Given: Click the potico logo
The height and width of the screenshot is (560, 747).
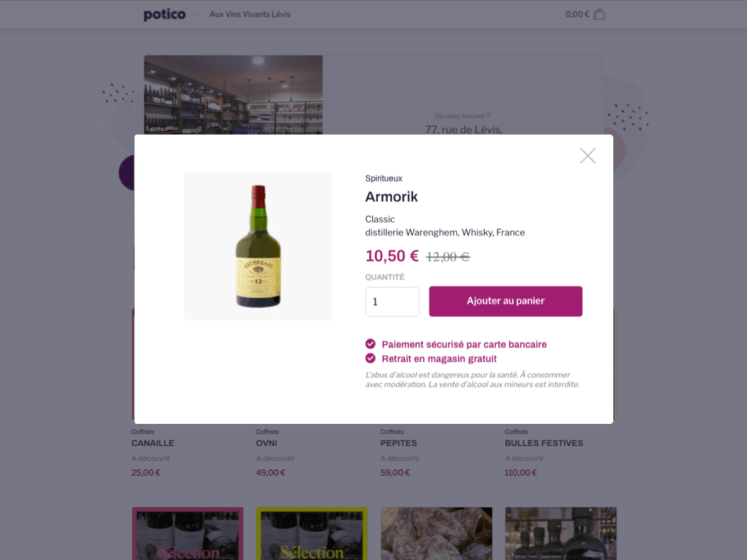Looking at the screenshot, I should (x=164, y=13).
